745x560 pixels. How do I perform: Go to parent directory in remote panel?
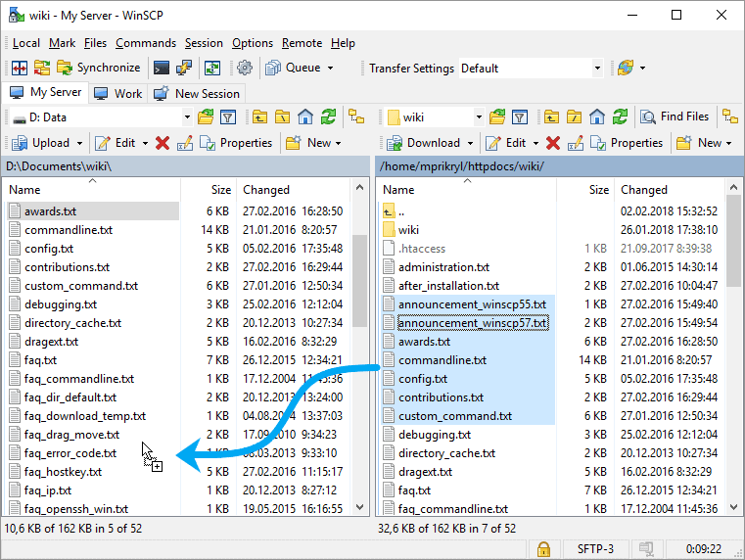(x=551, y=117)
